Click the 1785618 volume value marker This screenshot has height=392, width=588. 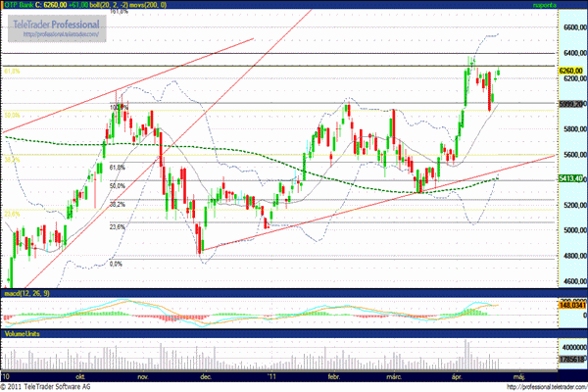click(x=571, y=361)
